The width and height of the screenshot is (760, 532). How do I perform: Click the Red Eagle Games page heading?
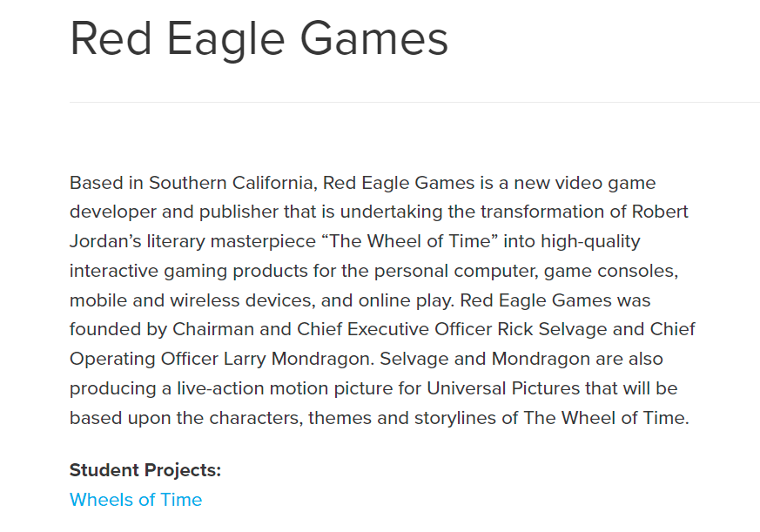(x=259, y=40)
